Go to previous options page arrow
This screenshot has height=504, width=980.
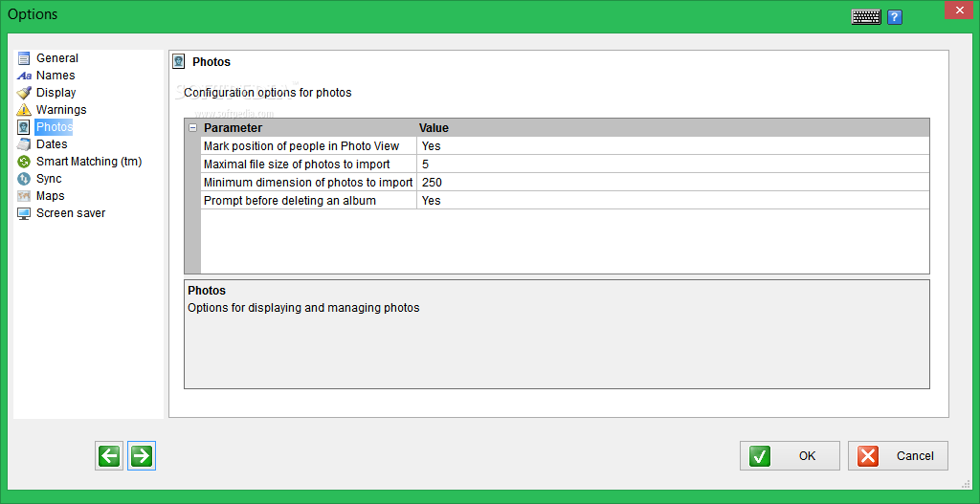point(109,456)
